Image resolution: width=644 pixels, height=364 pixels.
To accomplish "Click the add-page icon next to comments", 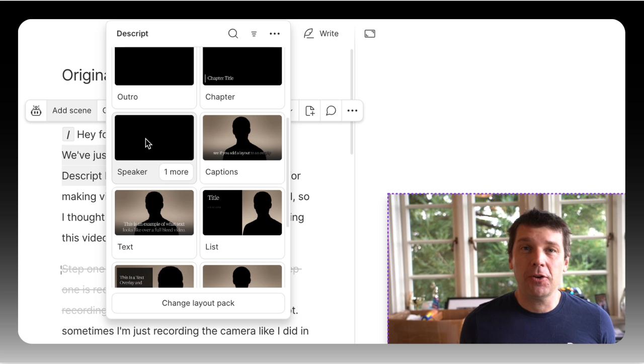I will [309, 110].
